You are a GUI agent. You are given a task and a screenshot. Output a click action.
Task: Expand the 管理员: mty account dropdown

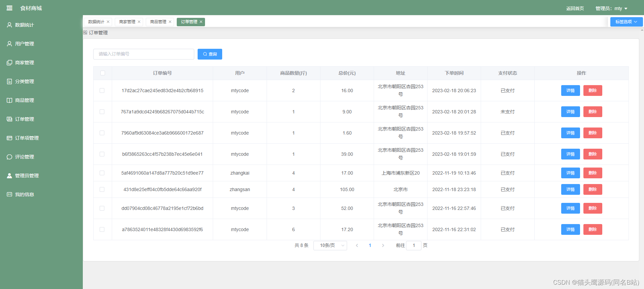[x=611, y=8]
